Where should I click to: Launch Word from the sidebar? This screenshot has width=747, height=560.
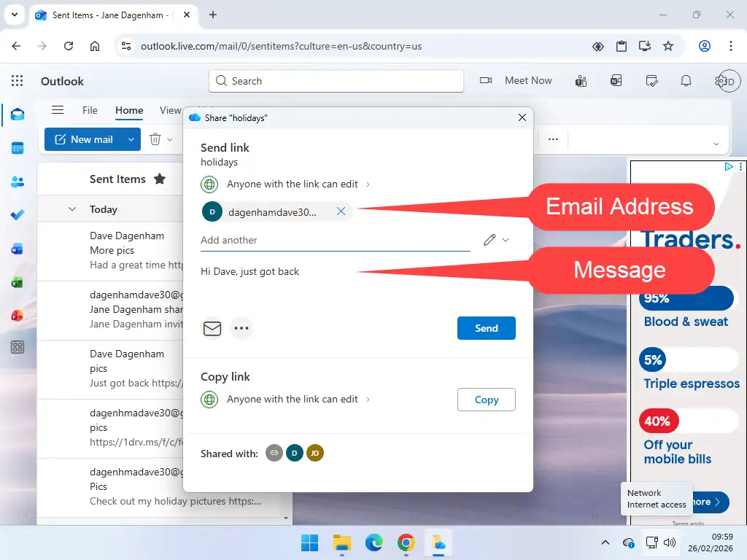pyautogui.click(x=18, y=248)
